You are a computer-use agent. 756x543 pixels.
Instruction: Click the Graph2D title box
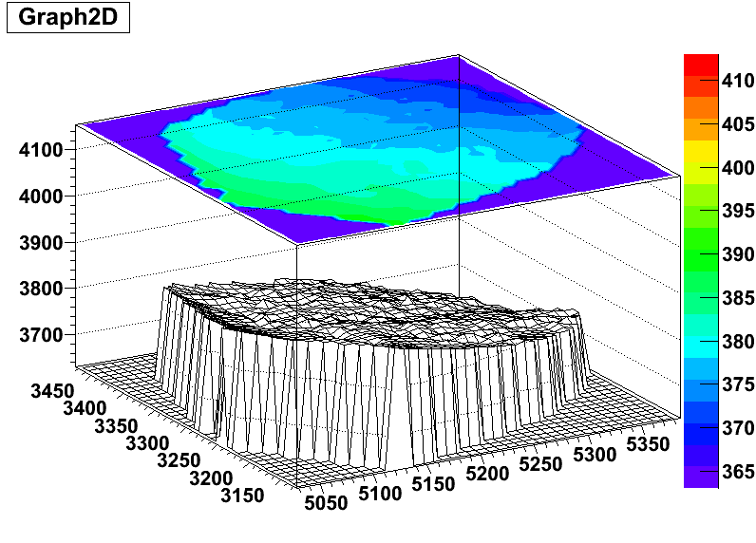point(68,17)
